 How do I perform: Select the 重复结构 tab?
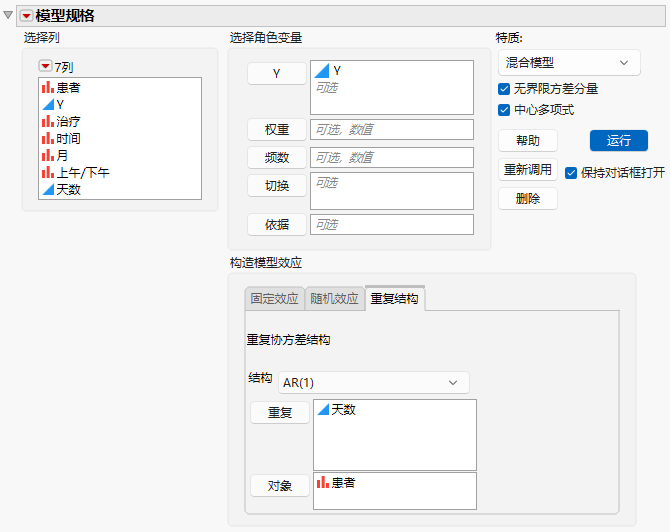(394, 298)
